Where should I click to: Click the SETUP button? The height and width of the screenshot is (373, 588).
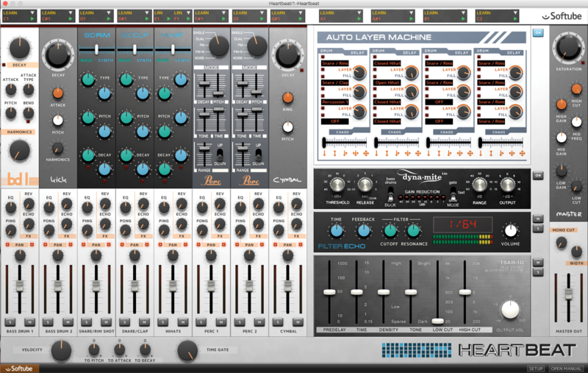point(536,369)
